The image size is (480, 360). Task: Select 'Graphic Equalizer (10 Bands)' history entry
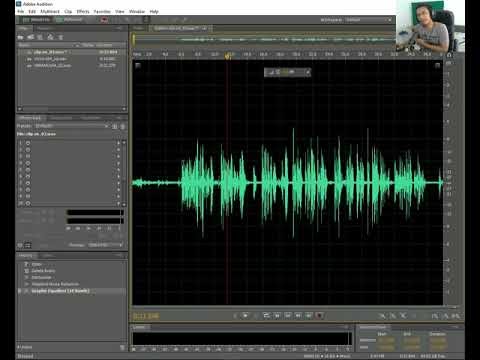coord(60,291)
